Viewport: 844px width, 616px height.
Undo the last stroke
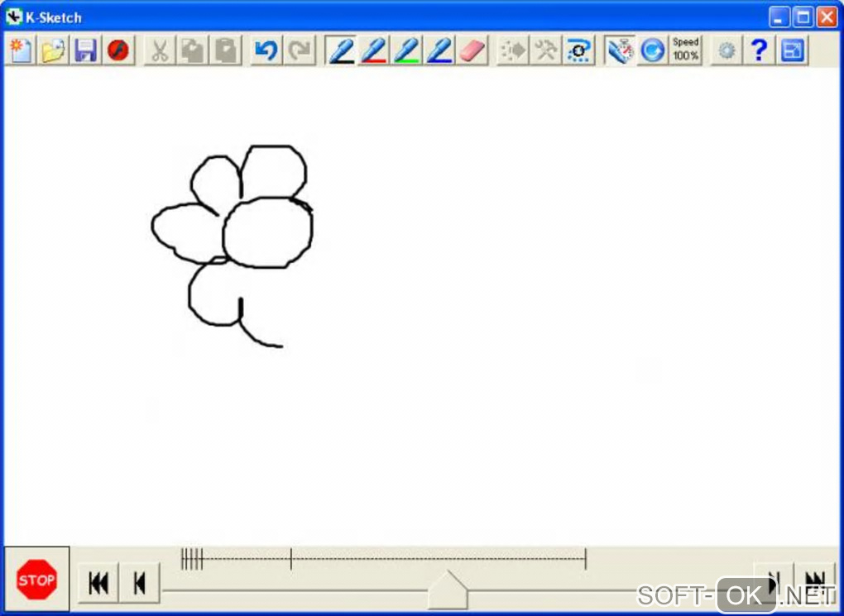coord(266,51)
